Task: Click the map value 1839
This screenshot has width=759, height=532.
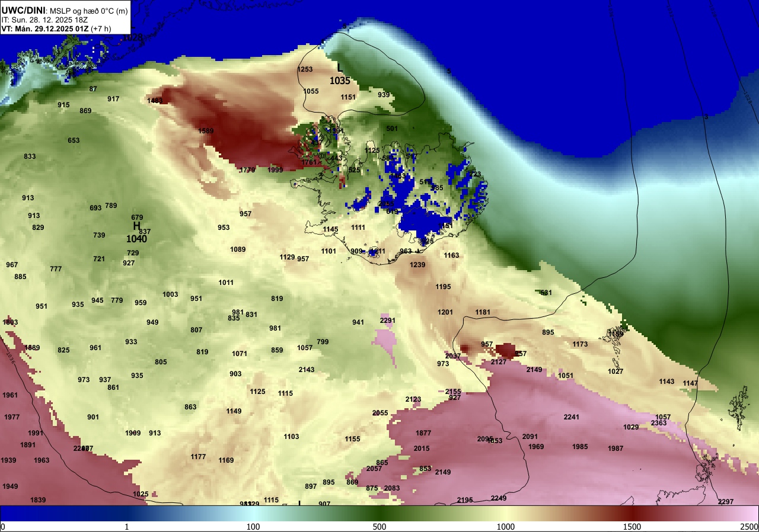Action: (x=38, y=500)
